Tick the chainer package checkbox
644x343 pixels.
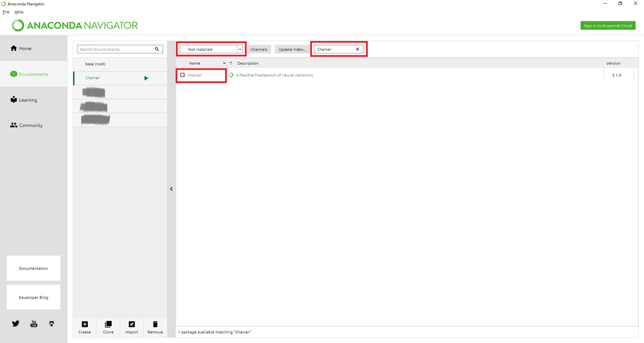[182, 75]
